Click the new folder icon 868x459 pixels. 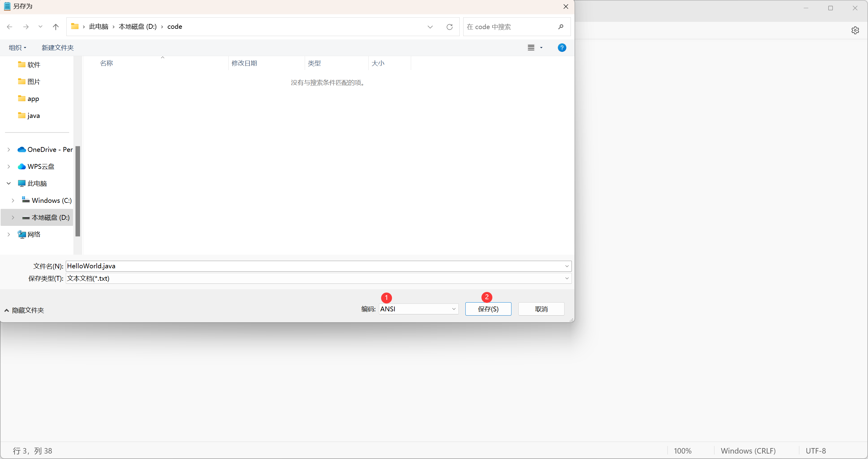(x=58, y=48)
